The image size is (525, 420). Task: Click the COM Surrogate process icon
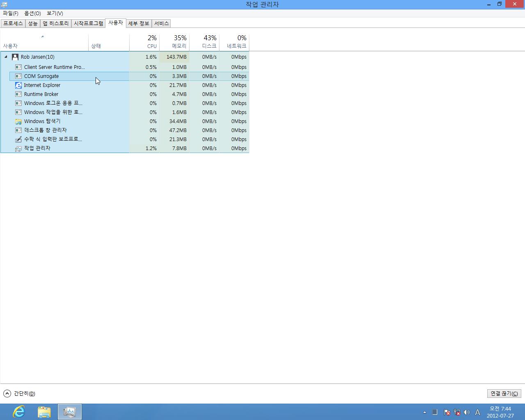[18, 76]
